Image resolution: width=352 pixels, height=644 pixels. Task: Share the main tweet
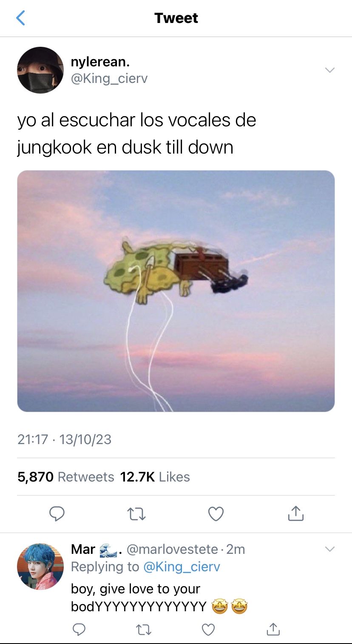tap(295, 514)
